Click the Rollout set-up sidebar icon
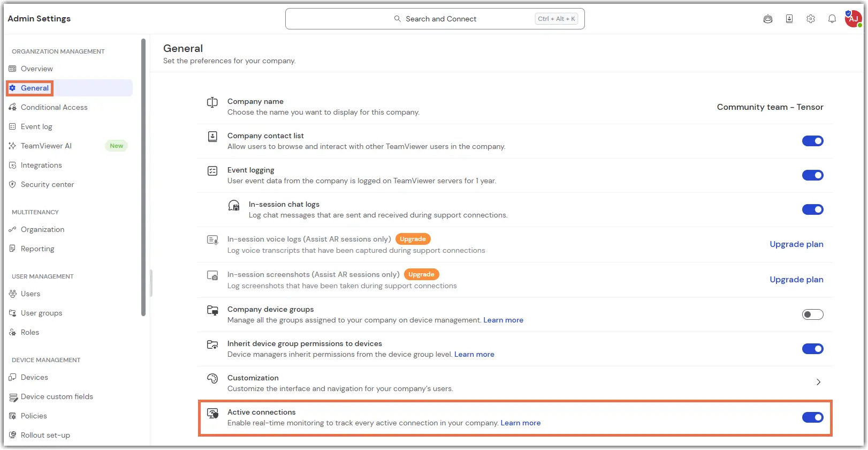868x450 pixels. [x=12, y=435]
